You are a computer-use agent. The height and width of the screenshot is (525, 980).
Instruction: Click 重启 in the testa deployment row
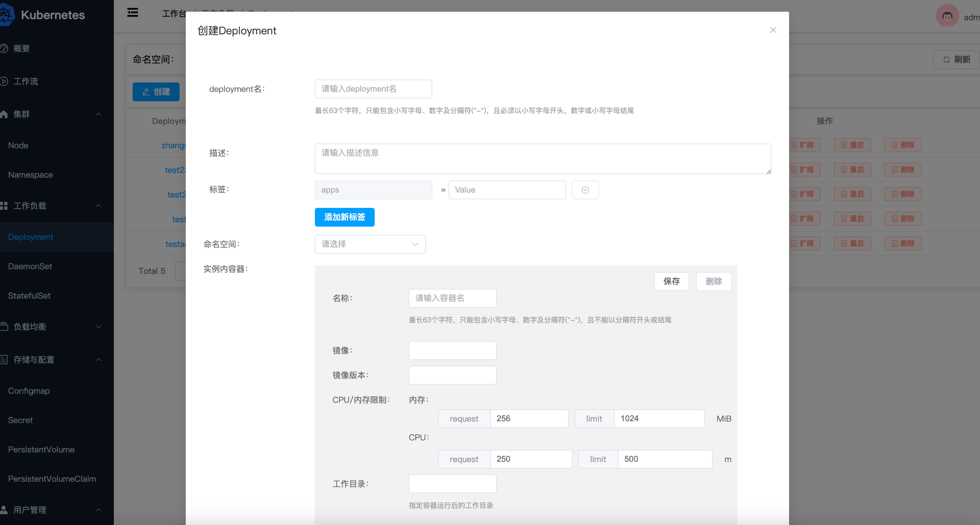coord(852,243)
